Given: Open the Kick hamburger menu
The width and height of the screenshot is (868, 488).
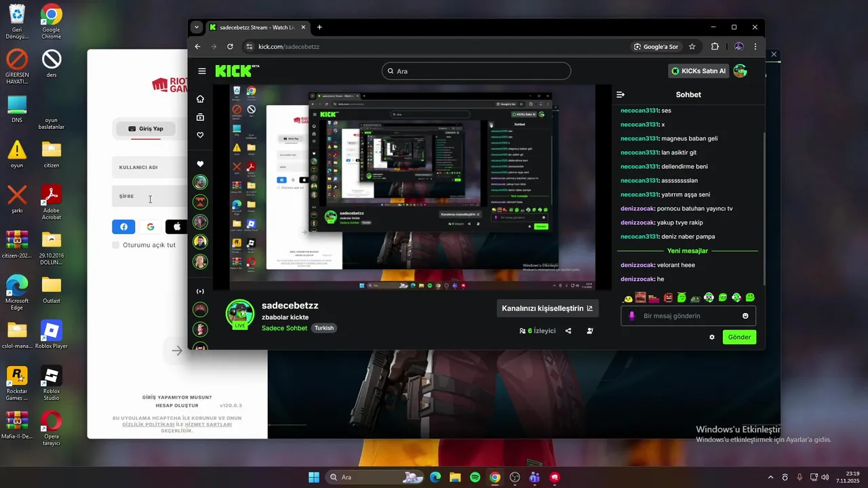Looking at the screenshot, I should tap(202, 71).
